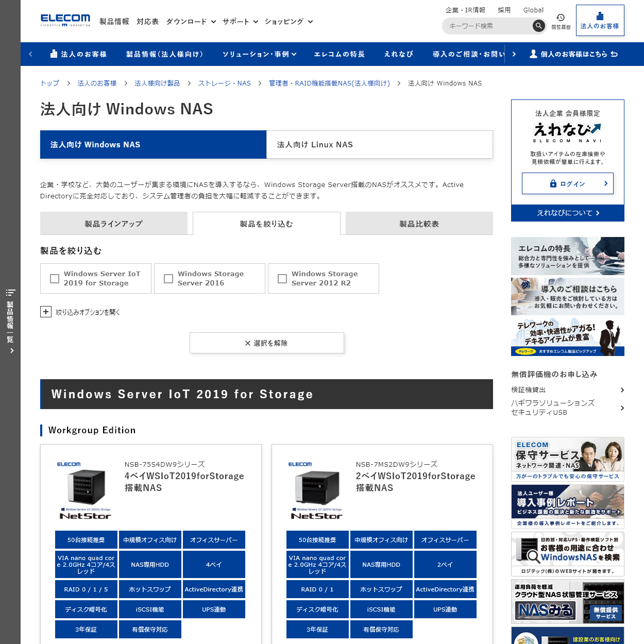Screen dimensions: 644x644
Task: Click the lock icon on login button
Action: [x=553, y=184]
